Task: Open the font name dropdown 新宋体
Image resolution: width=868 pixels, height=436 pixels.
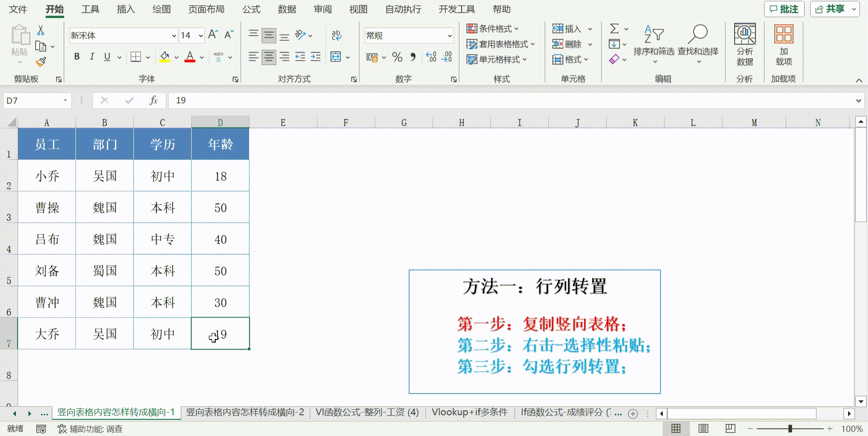Action: pos(174,36)
